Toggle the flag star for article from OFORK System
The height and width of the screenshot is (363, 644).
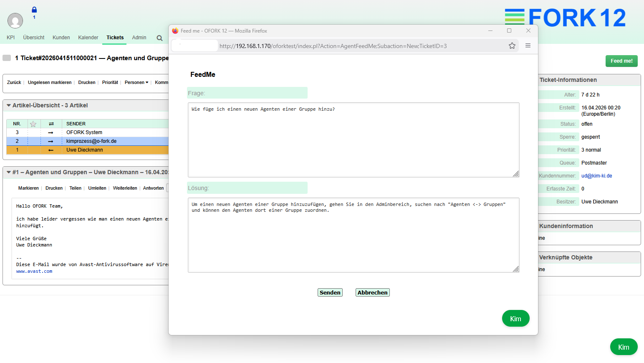[x=33, y=132]
